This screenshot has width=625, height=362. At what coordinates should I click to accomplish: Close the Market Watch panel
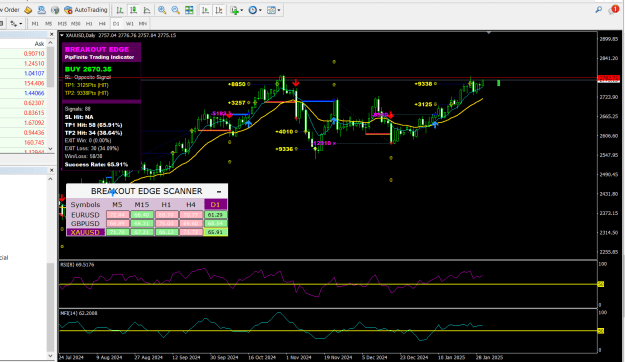51,34
